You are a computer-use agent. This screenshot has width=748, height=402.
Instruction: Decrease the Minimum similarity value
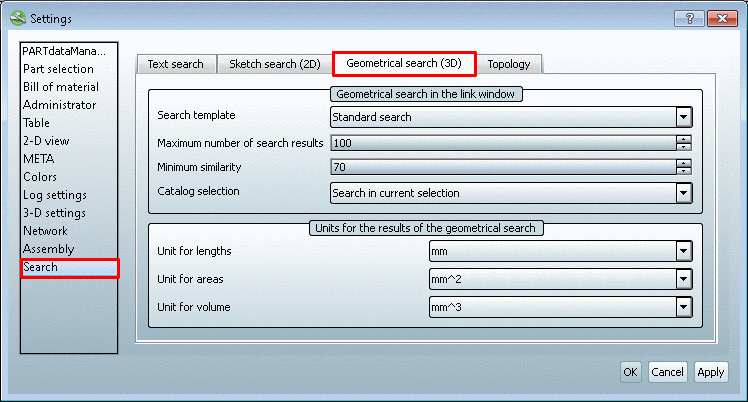pyautogui.click(x=684, y=171)
